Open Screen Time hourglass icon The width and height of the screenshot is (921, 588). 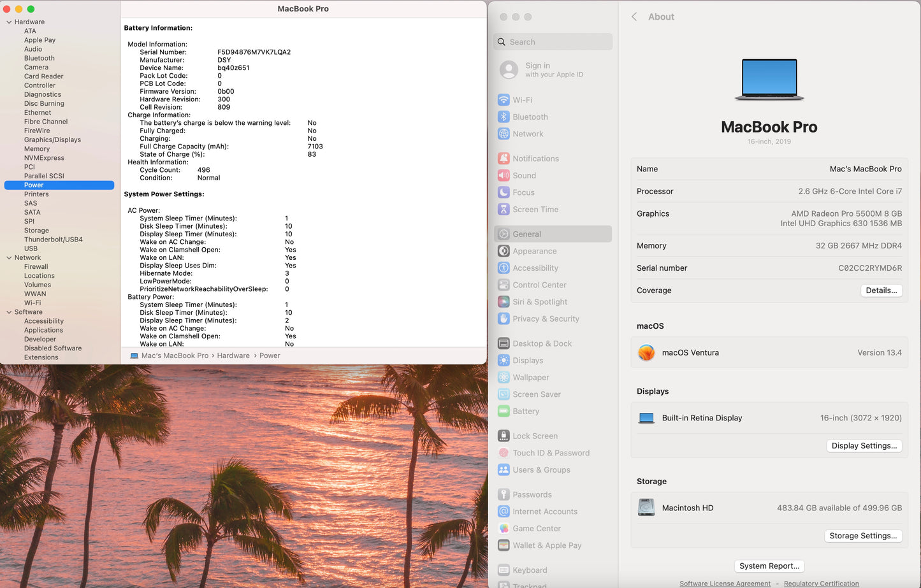pyautogui.click(x=504, y=210)
